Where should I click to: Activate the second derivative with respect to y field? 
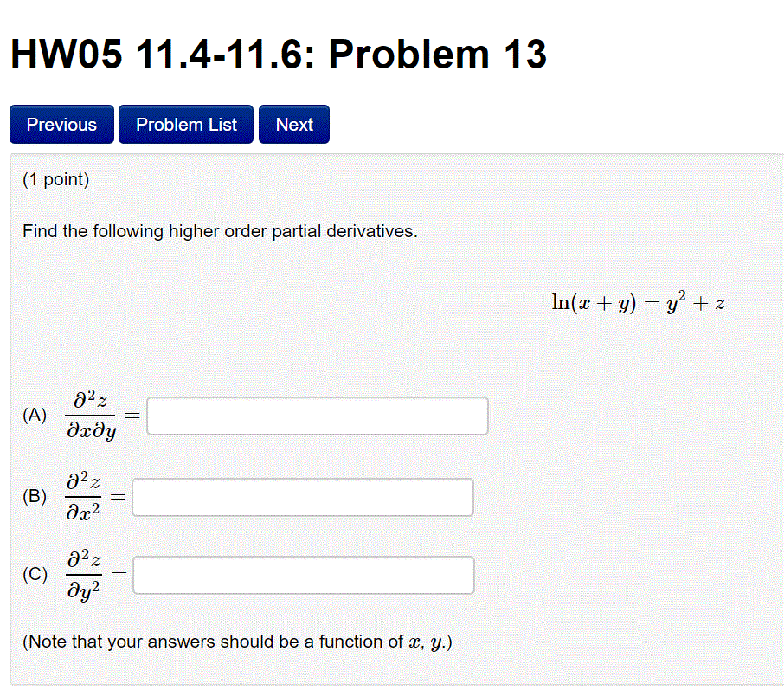pos(303,574)
